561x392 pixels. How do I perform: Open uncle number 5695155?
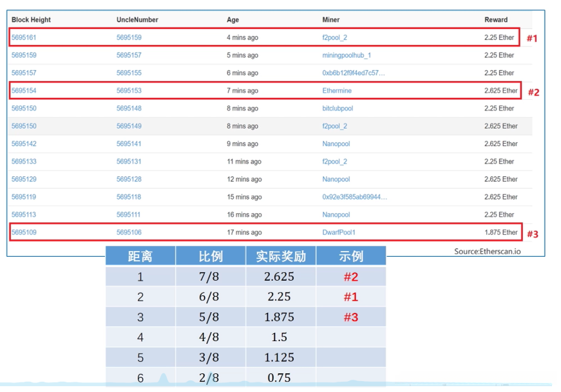129,73
